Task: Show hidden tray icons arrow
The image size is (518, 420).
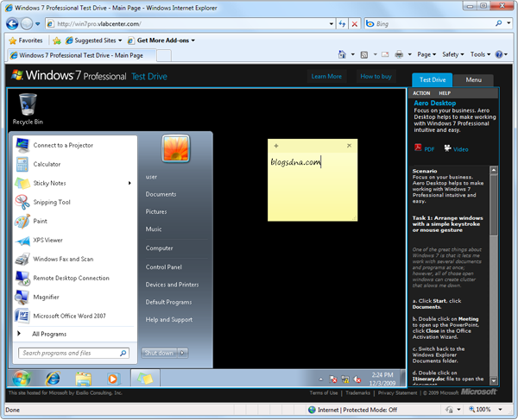Action: click(321, 379)
